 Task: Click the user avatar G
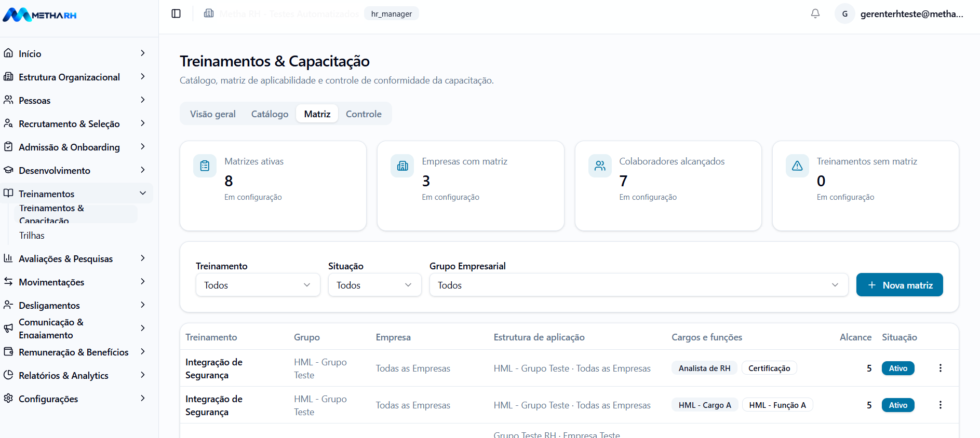click(x=845, y=13)
